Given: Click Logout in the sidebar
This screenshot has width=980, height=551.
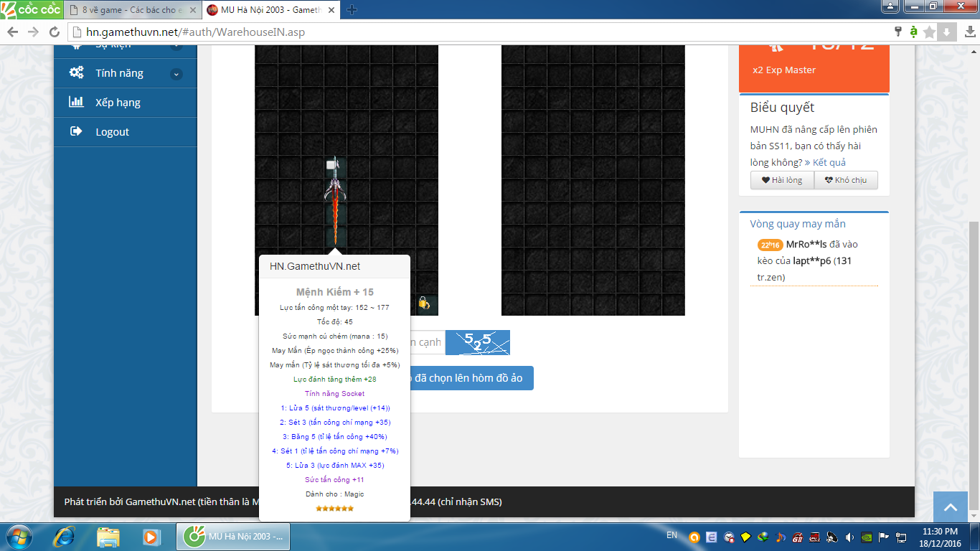Looking at the screenshot, I should click(x=126, y=132).
